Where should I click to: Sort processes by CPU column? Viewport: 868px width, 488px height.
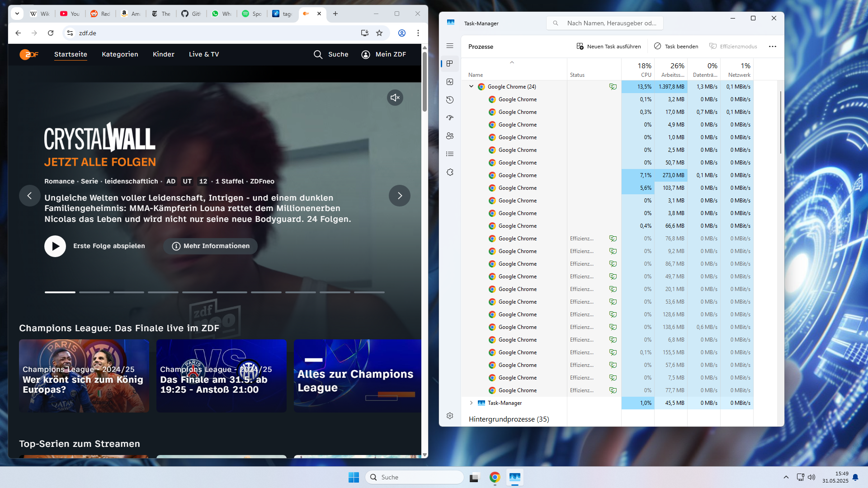point(638,70)
